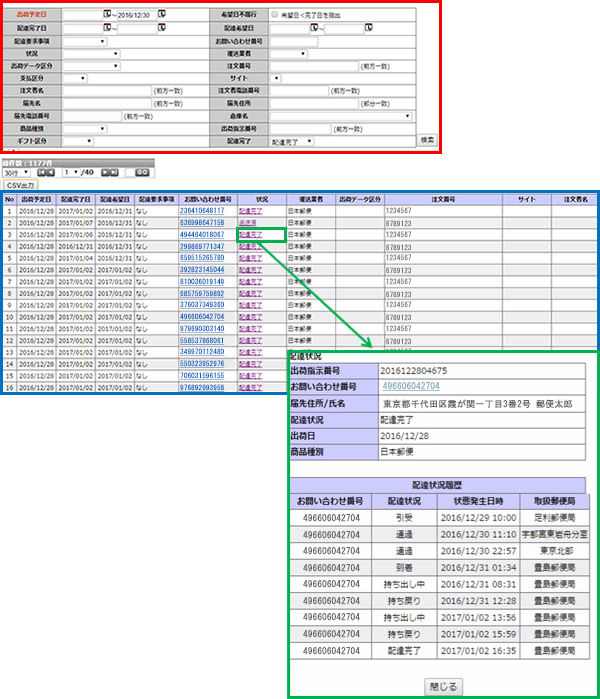Close the popup with 閉じる button
The height and width of the screenshot is (699, 600).
(x=445, y=686)
